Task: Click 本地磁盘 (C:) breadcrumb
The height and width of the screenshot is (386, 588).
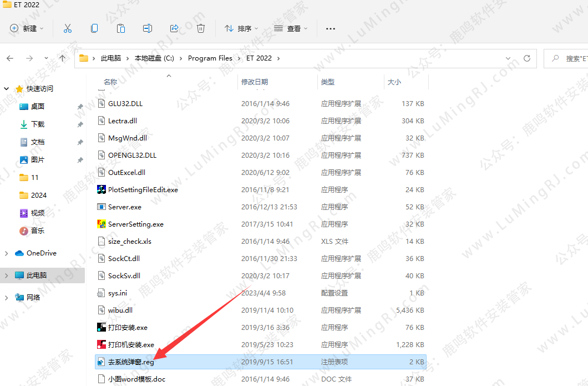Action: point(154,58)
